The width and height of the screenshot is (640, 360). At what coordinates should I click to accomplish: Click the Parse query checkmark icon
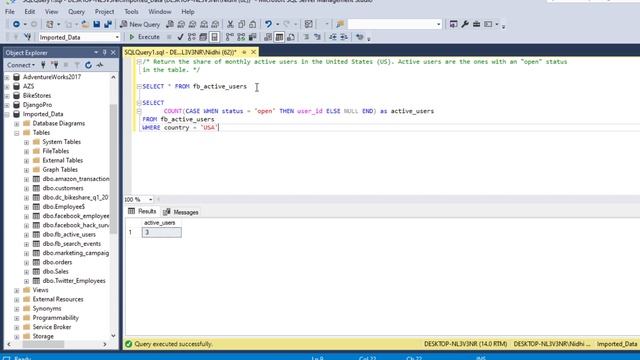pos(180,37)
